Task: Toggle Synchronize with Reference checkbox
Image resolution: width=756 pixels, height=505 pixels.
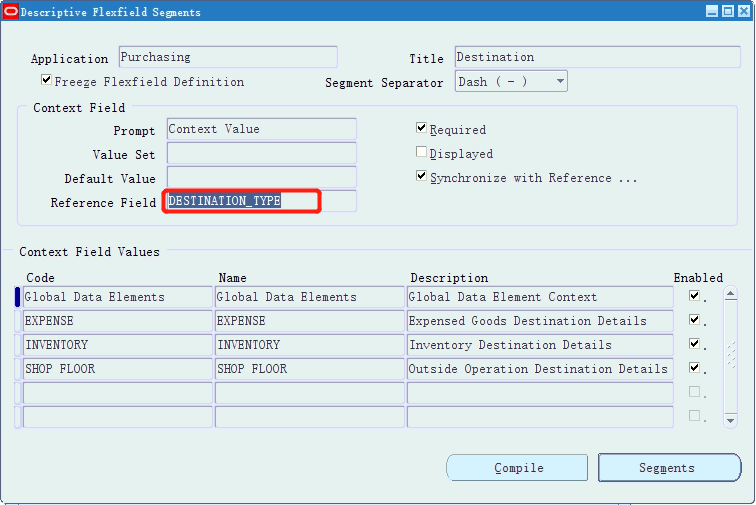Action: click(421, 176)
